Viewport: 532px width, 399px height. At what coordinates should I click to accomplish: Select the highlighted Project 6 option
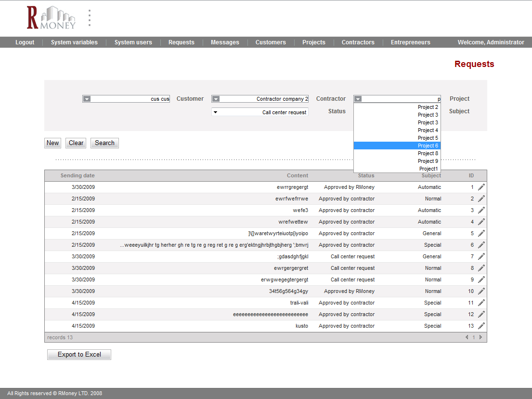coord(397,146)
